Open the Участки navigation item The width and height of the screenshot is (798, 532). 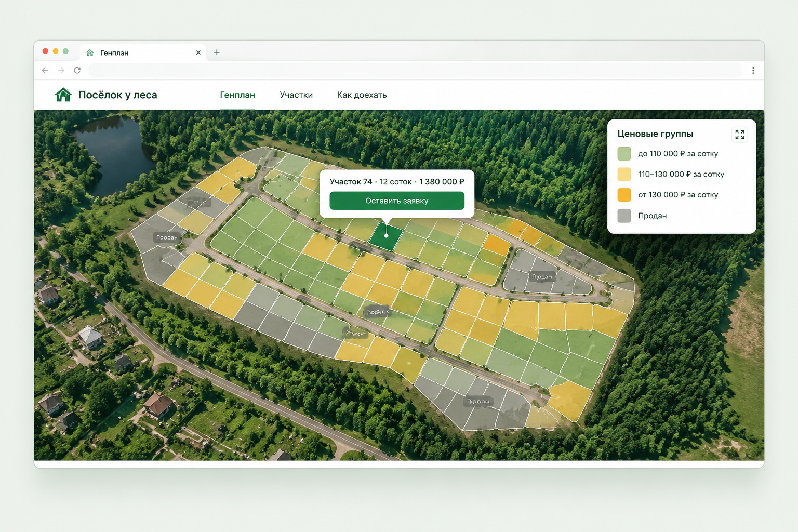pos(296,95)
